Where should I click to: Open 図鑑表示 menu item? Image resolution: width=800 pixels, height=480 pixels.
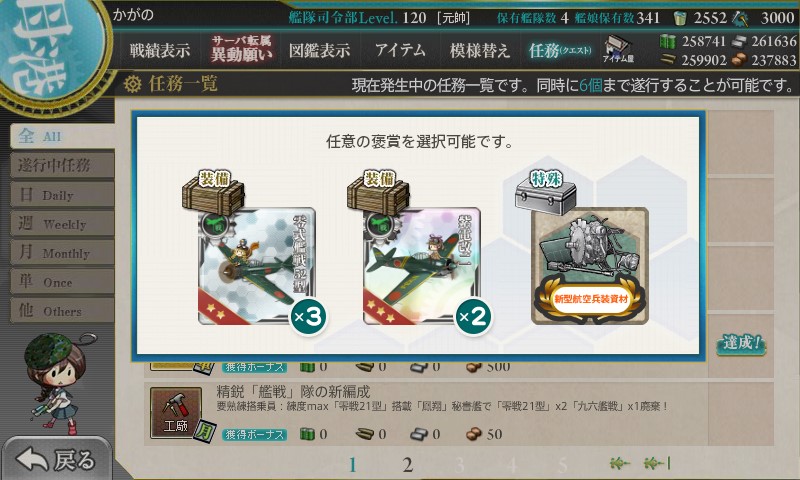click(x=319, y=50)
